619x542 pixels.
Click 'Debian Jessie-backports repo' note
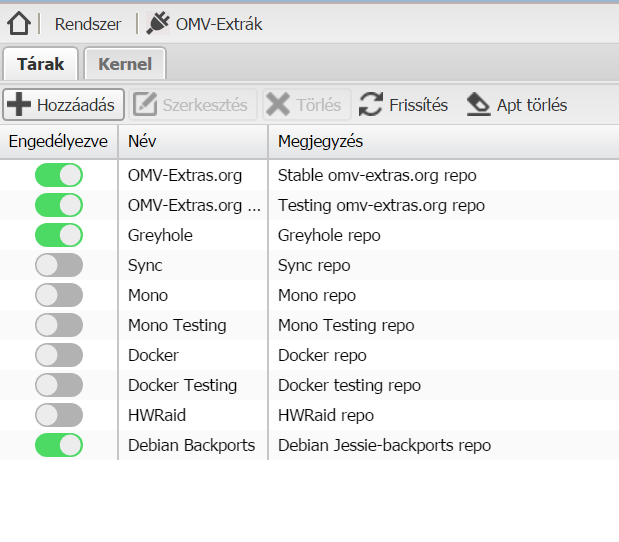(x=385, y=446)
